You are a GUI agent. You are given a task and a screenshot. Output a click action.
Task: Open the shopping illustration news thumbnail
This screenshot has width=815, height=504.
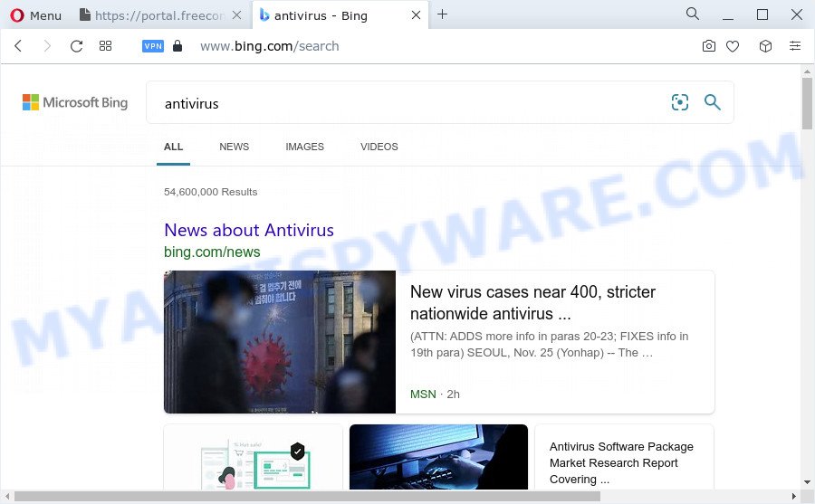click(x=254, y=457)
